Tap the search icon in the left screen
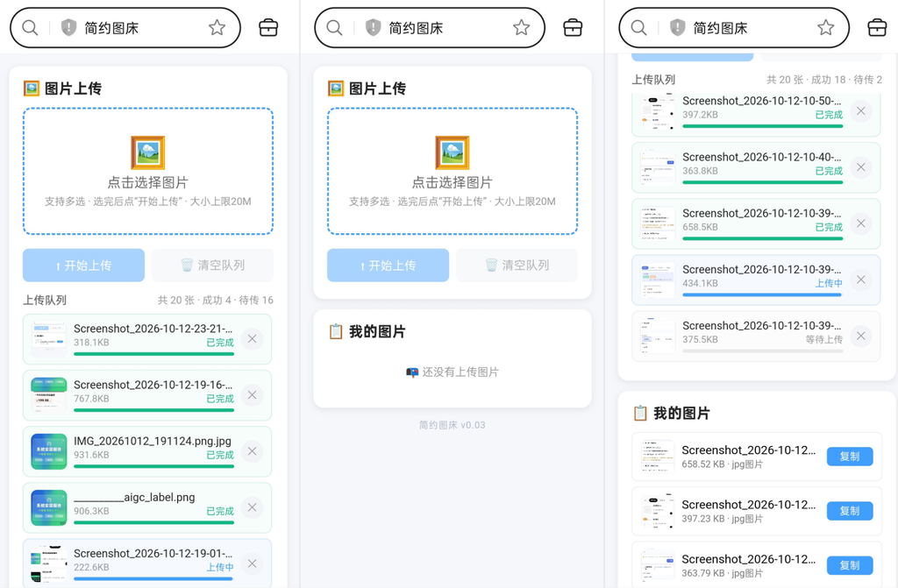The height and width of the screenshot is (588, 898). point(30,27)
